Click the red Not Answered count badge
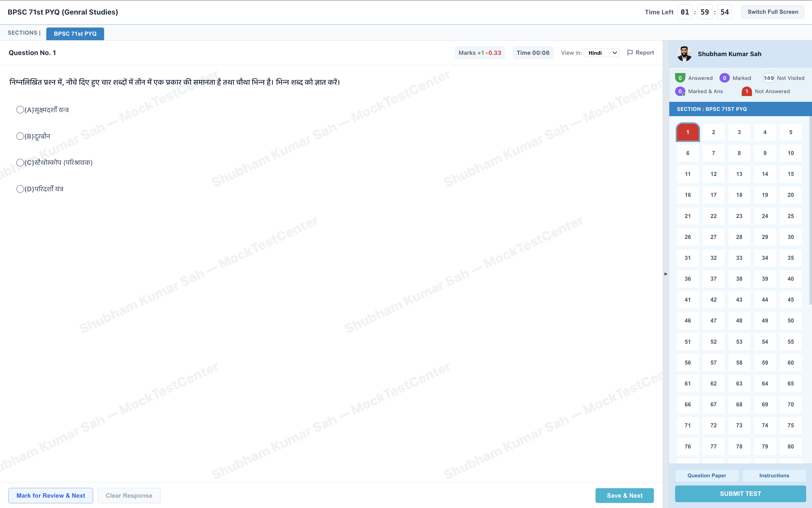The width and height of the screenshot is (812, 508). coord(746,91)
